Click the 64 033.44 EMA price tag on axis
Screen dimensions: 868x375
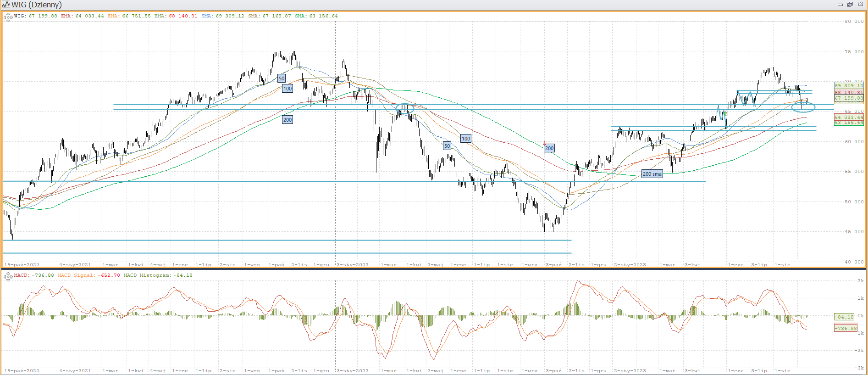[849, 118]
